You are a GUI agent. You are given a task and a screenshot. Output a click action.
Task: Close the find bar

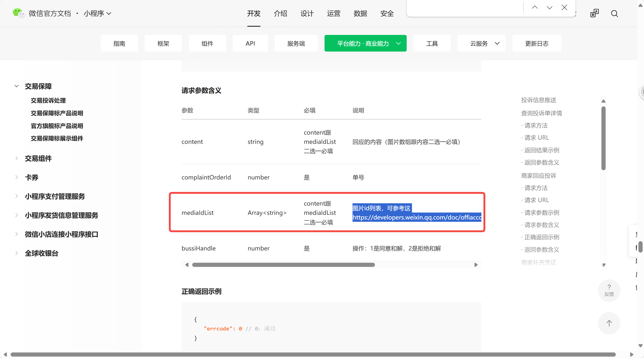point(564,7)
